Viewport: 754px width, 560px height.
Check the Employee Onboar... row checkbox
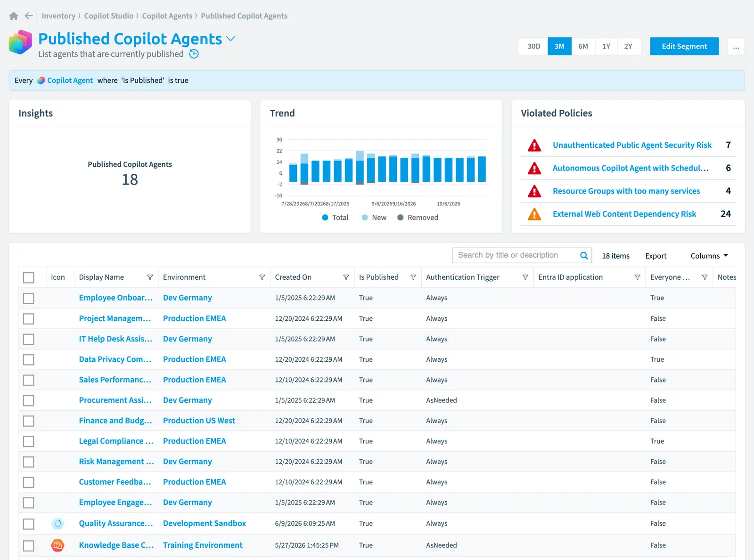[x=29, y=298]
